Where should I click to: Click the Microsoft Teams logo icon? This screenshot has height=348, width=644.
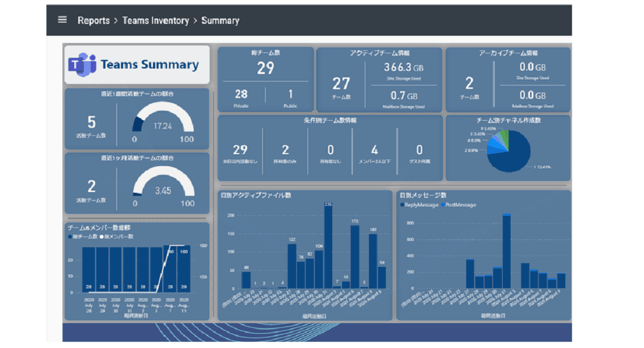click(82, 65)
